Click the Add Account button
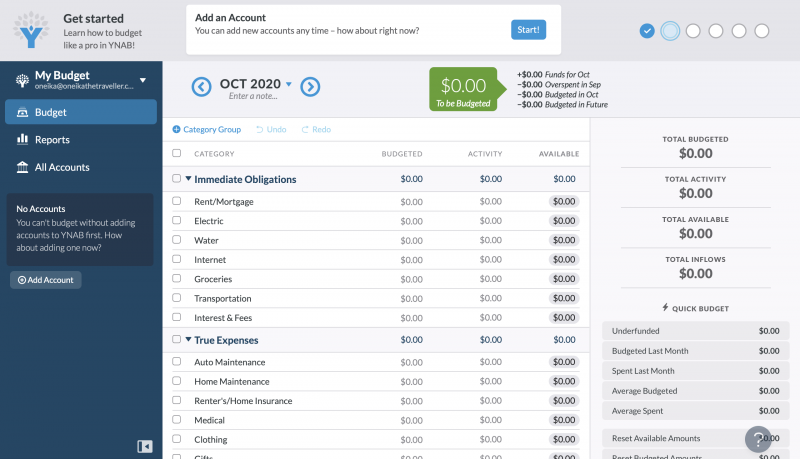800x459 pixels. pos(46,280)
